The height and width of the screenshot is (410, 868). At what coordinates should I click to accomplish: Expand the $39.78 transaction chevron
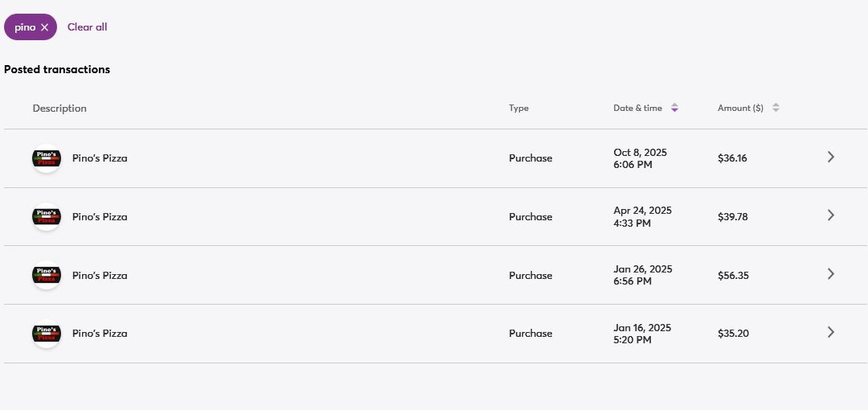(x=831, y=215)
